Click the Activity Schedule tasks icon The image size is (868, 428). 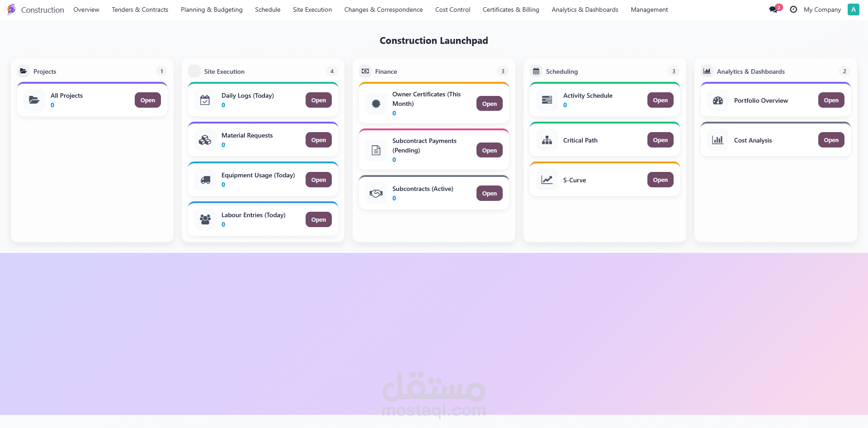point(547,100)
